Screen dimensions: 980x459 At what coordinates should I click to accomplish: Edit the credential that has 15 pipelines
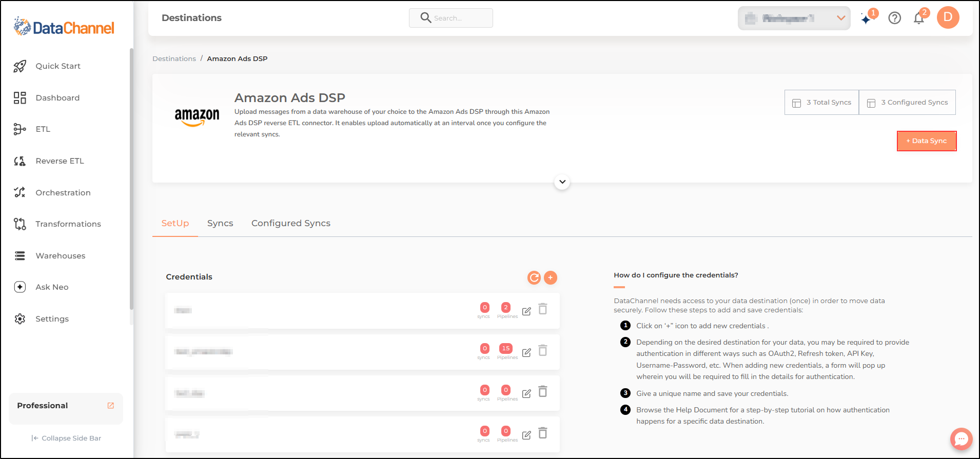[x=526, y=352]
